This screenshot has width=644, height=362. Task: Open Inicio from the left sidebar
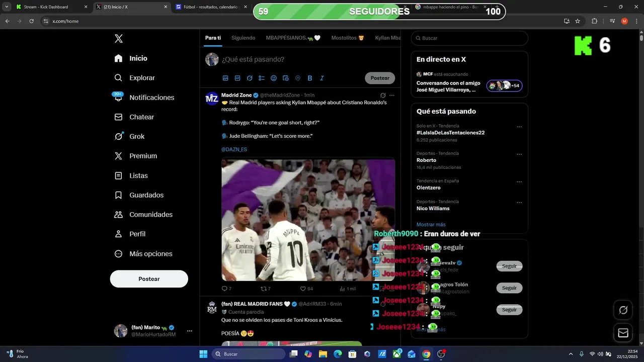coord(131,58)
